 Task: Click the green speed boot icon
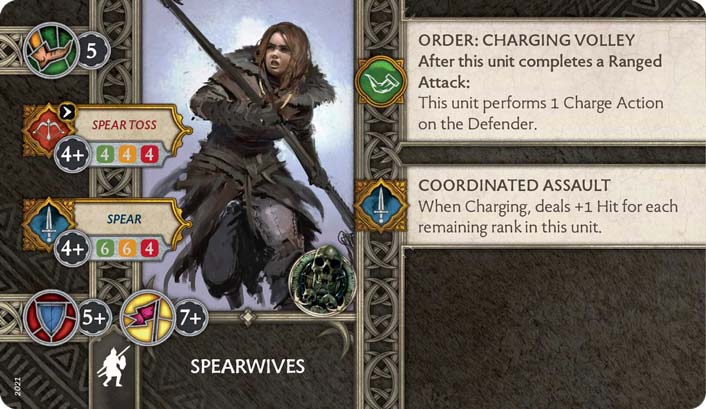[51, 50]
